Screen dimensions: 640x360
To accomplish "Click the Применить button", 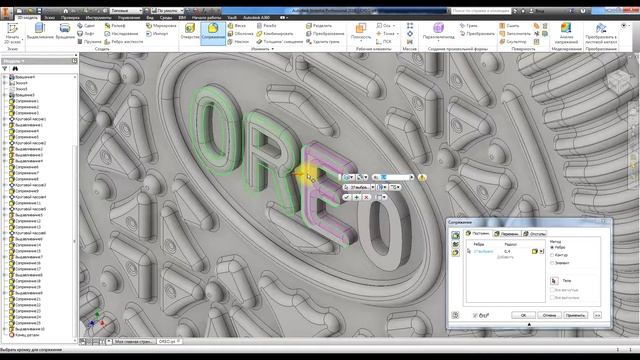I will [x=576, y=316].
